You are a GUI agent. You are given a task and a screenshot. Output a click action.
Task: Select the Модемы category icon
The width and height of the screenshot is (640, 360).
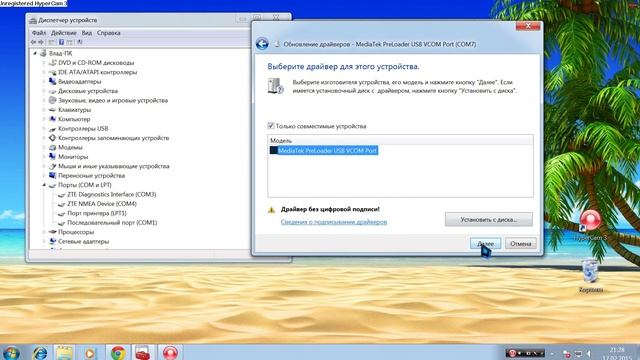52,147
